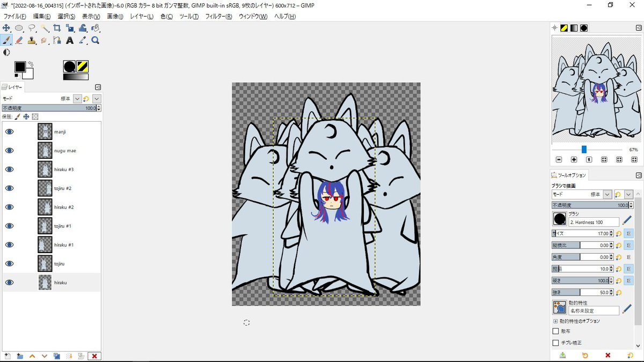Select the Clone stamp tool
The image size is (644, 362).
coord(32,40)
